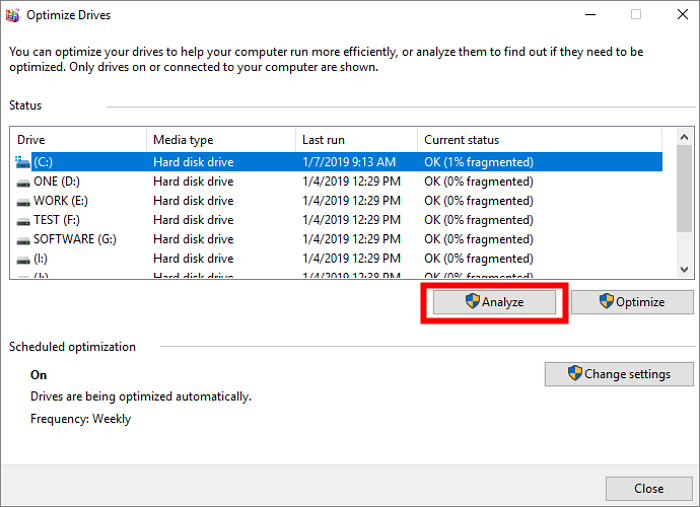Select the SOFTWARE (G:) drive
Image resolution: width=700 pixels, height=507 pixels.
click(x=339, y=239)
